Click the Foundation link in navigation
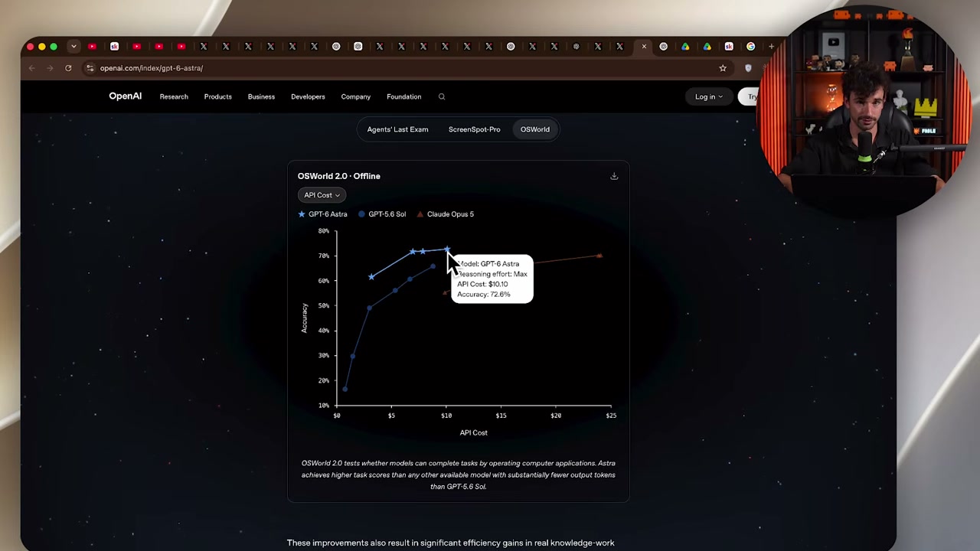Image resolution: width=980 pixels, height=551 pixels. pos(403,96)
